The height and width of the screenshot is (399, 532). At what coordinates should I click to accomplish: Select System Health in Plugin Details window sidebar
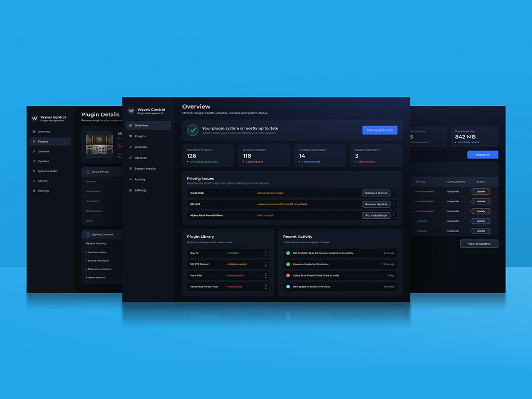pos(50,171)
